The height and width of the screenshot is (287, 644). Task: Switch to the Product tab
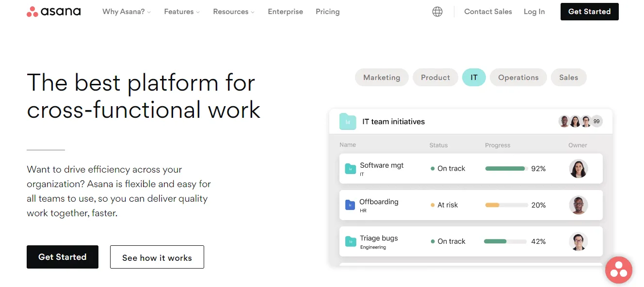[435, 78]
